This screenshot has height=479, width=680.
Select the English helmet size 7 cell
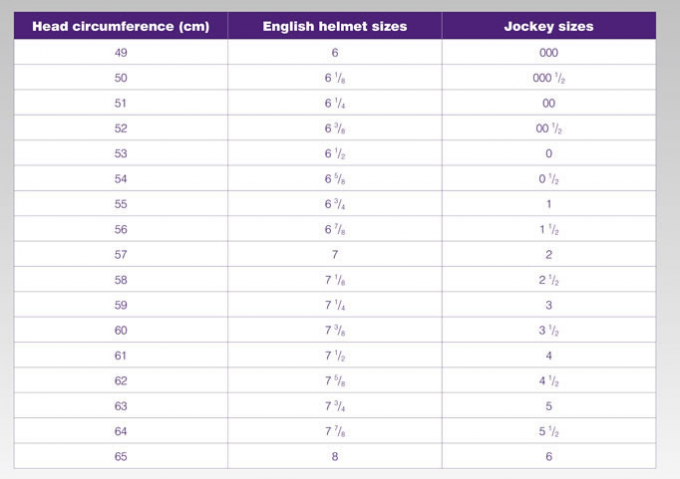335,254
